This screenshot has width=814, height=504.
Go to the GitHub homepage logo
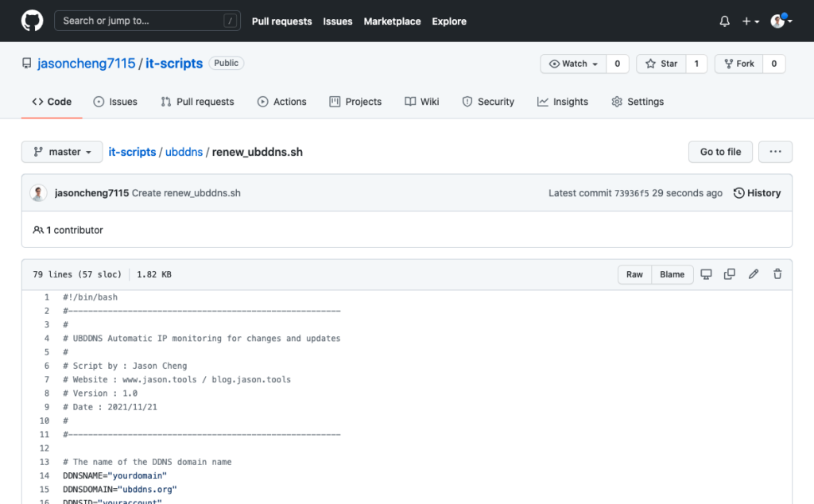(32, 21)
